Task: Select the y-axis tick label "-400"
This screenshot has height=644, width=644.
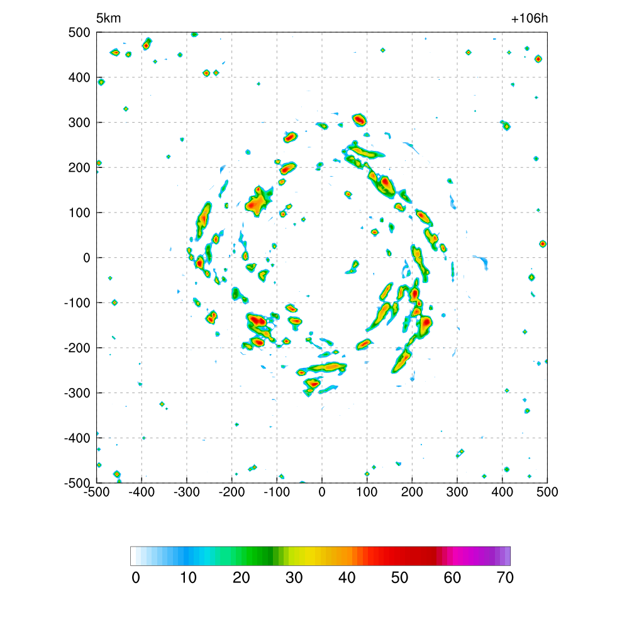Action: pyautogui.click(x=77, y=438)
